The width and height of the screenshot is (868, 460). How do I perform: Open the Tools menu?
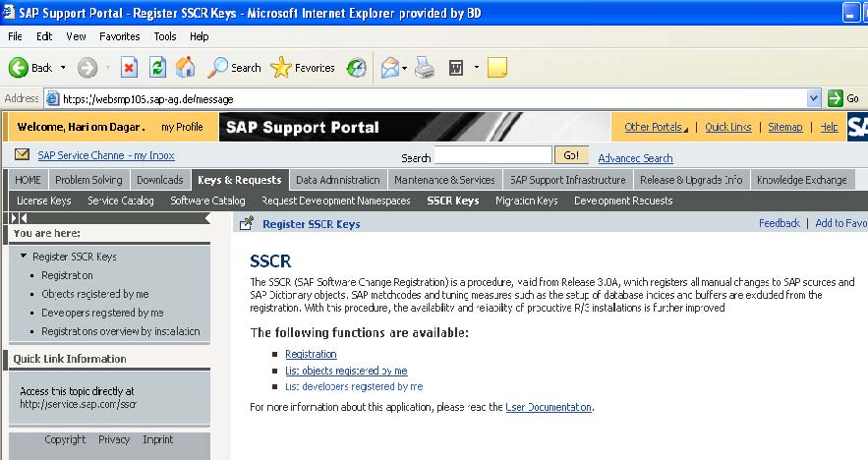point(165,36)
